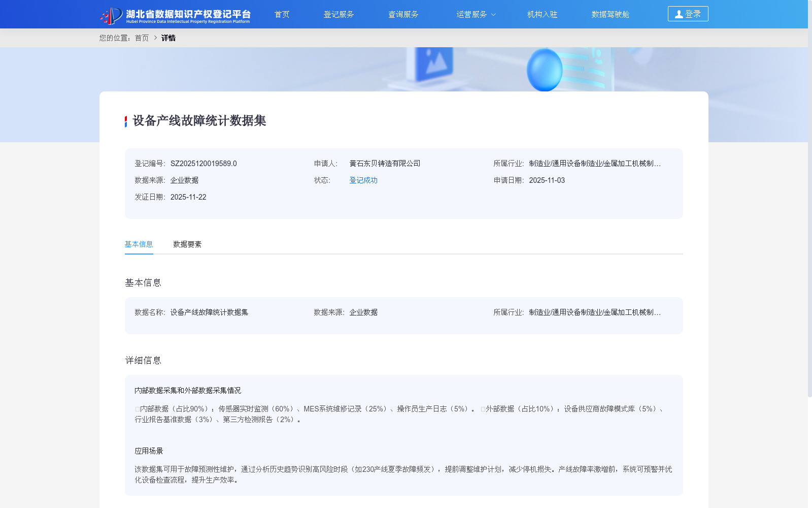Click 所属行业 value in 基本信息 section
This screenshot has height=508, width=812.
pyautogui.click(x=595, y=312)
